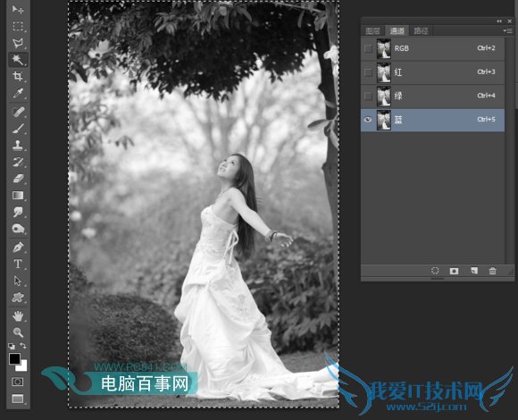Select the Crop tool
This screenshot has width=518, height=420.
click(18, 77)
